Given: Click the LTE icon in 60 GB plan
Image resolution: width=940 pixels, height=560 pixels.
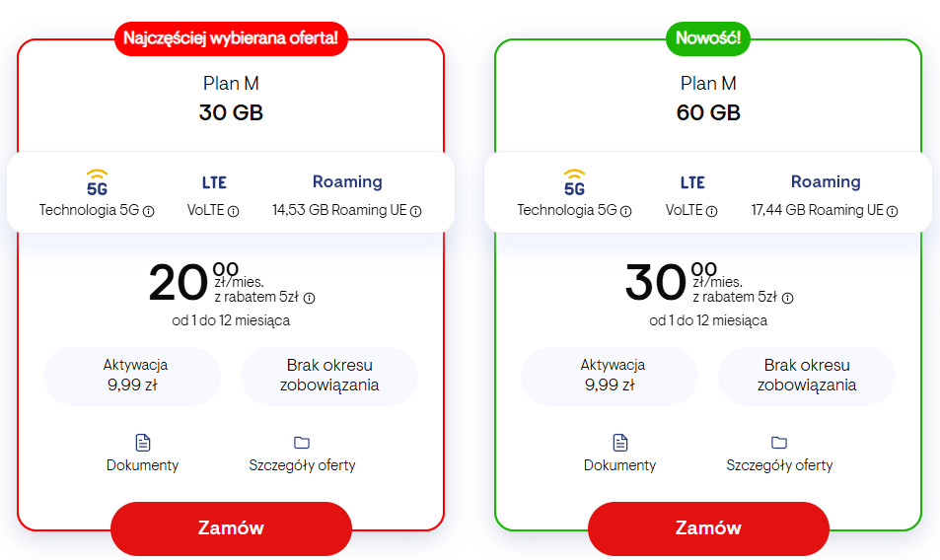Looking at the screenshot, I should coord(692,182).
